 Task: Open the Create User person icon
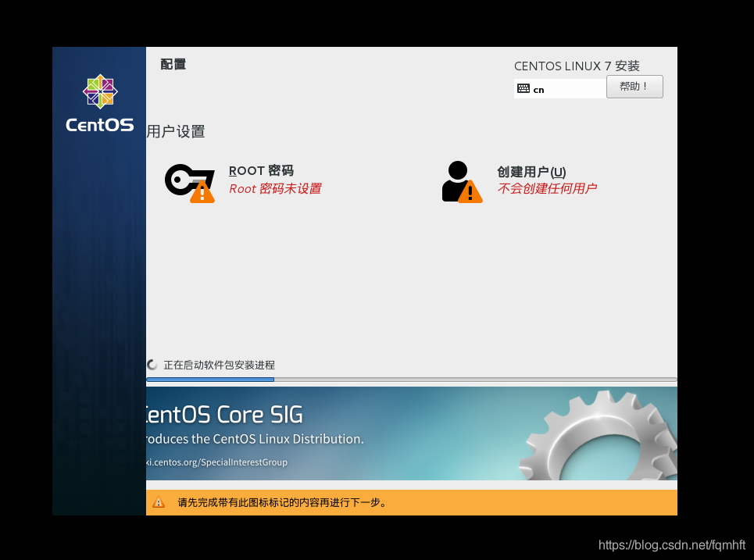(x=462, y=182)
